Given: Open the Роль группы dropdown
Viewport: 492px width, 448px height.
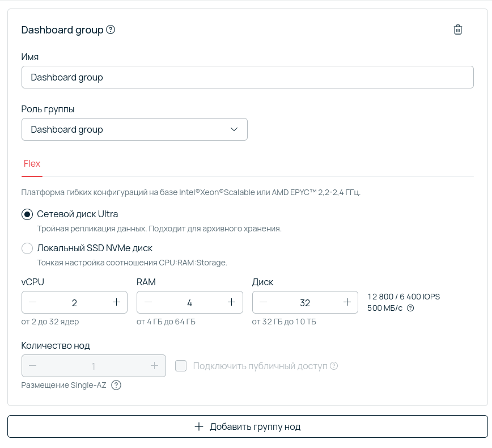Looking at the screenshot, I should coord(134,129).
